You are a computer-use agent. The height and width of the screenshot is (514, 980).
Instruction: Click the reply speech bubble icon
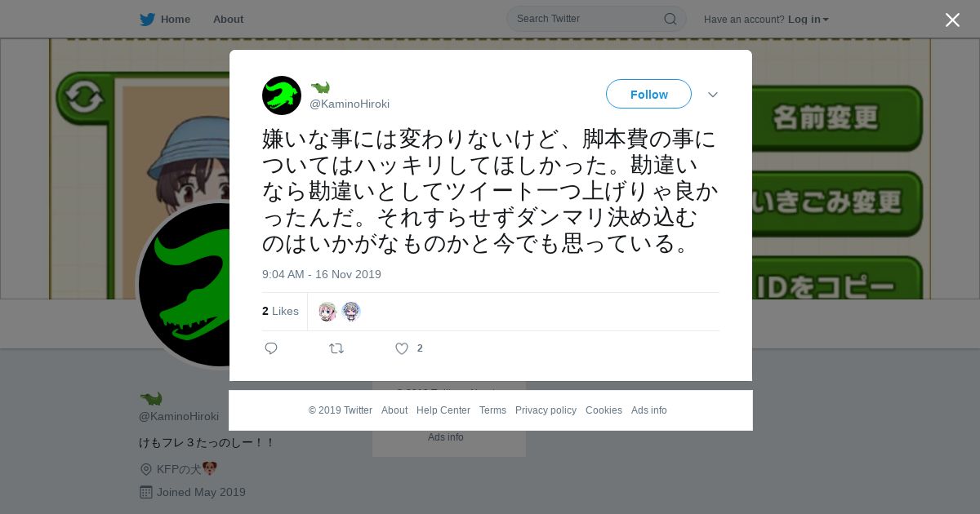271,348
